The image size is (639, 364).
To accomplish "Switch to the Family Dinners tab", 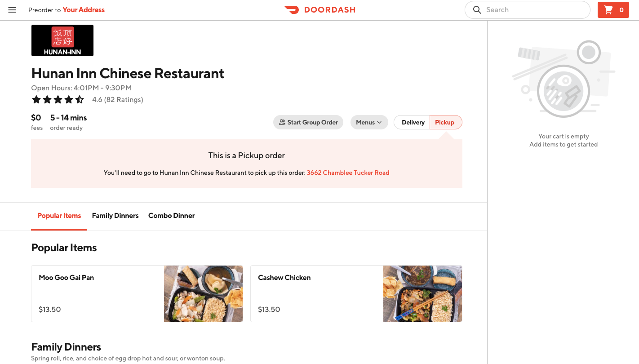I will 115,216.
